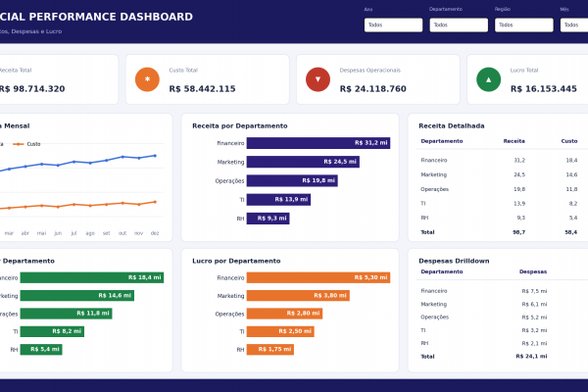Viewport: 588px width, 392px height.
Task: Click the Total custo value 58,4
Action: point(571,232)
